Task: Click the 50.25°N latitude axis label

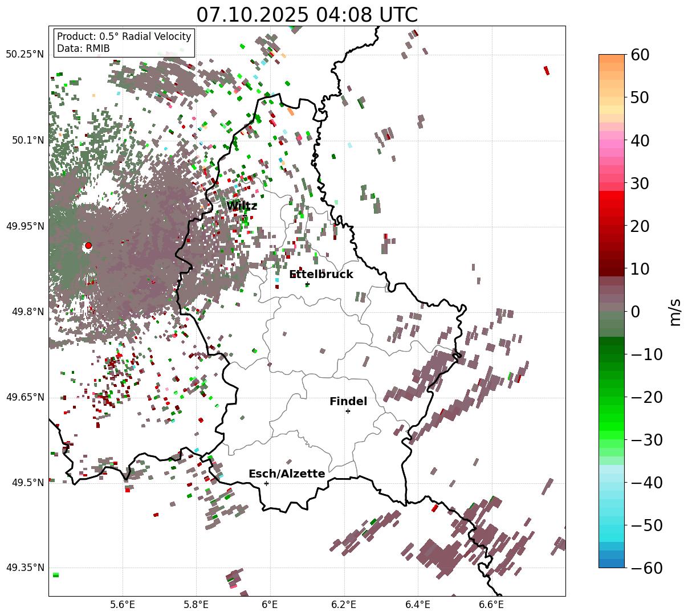Action: pos(25,55)
